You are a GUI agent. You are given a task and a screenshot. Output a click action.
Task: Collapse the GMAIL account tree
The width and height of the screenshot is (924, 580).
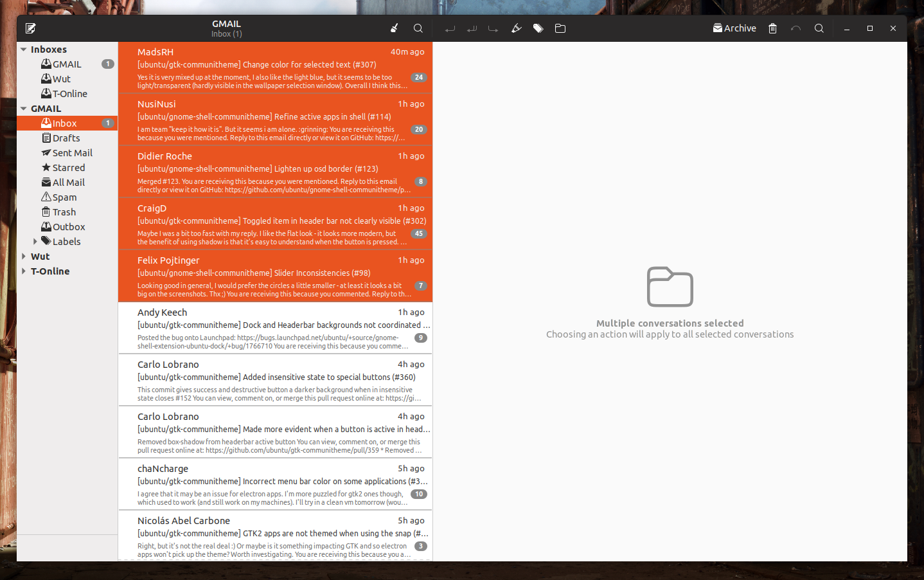click(24, 109)
